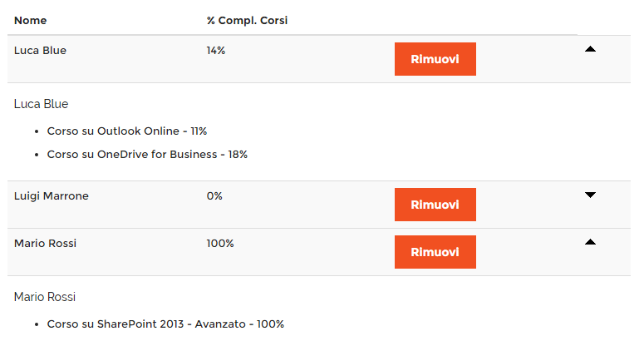644x341 pixels.
Task: Click Rimuovi next to Mario Rossi
Action: click(x=435, y=252)
